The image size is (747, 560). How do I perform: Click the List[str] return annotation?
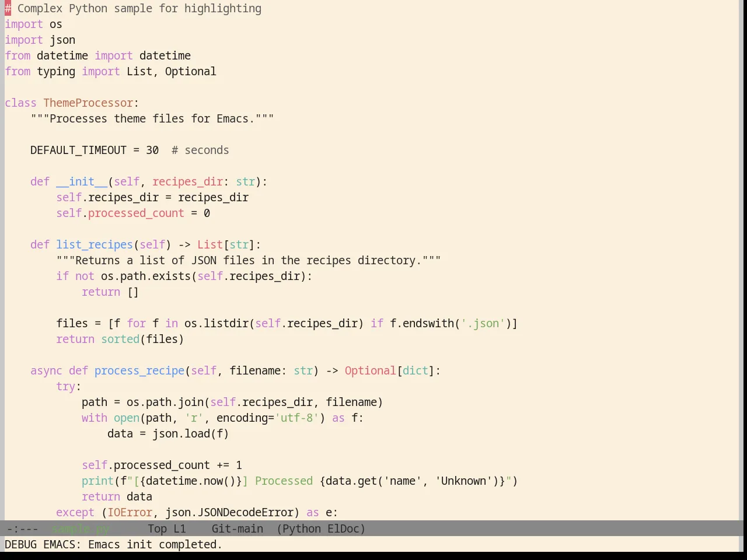click(226, 245)
